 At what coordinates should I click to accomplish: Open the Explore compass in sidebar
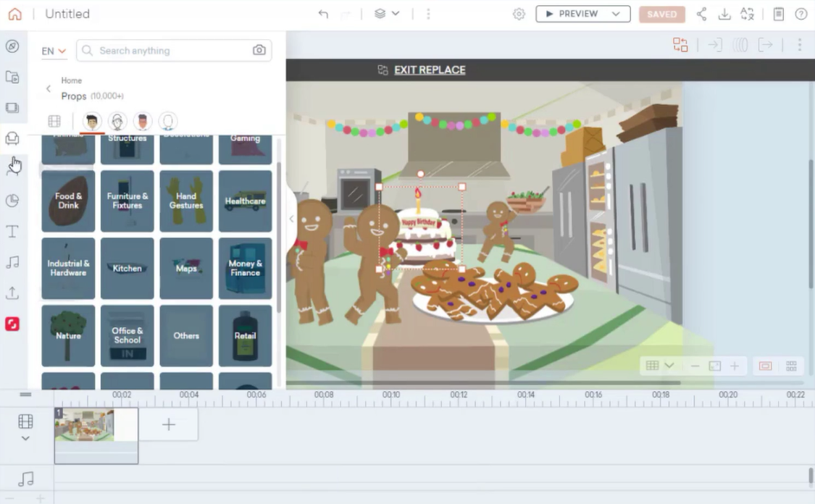pyautogui.click(x=12, y=46)
